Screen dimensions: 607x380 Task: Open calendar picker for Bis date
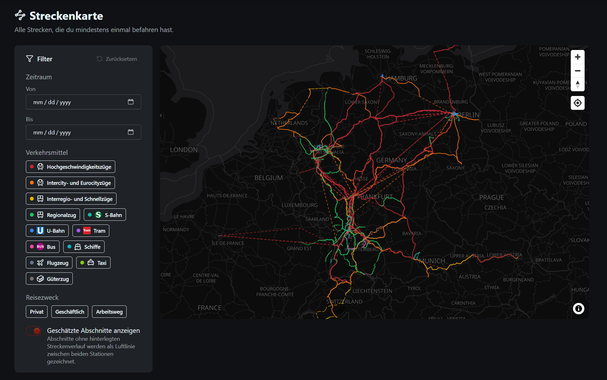[131, 132]
